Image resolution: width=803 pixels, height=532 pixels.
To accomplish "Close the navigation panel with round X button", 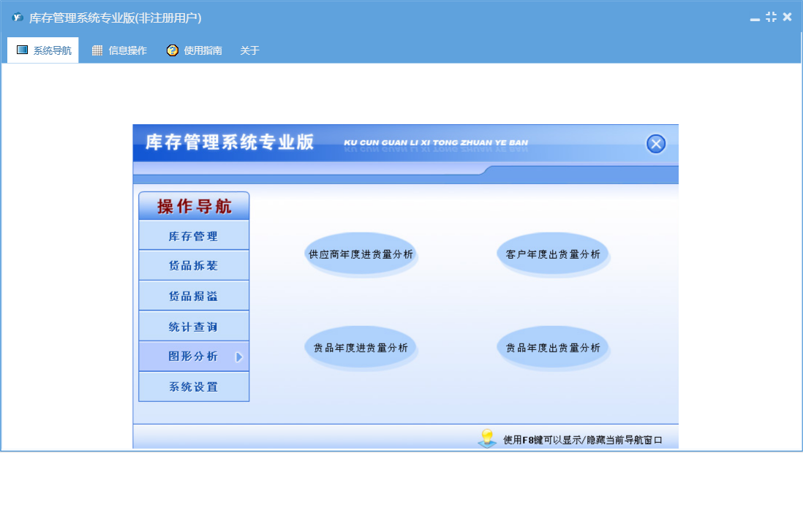I will 655,144.
